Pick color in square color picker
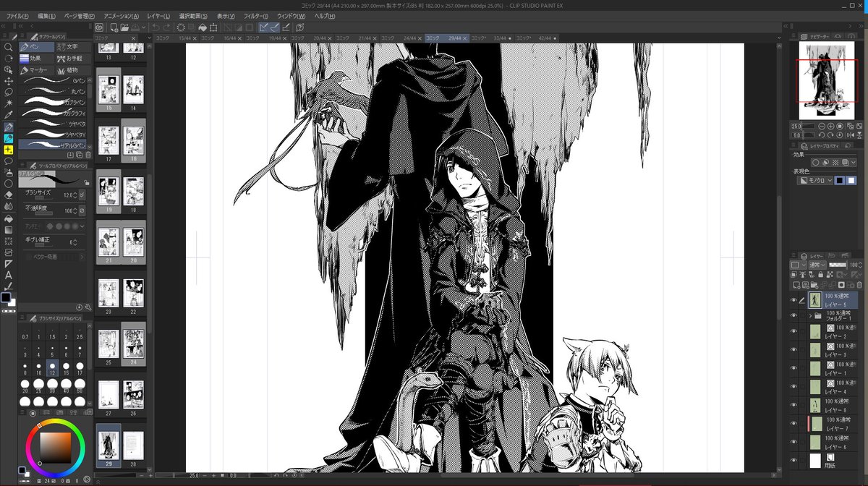 [56, 448]
